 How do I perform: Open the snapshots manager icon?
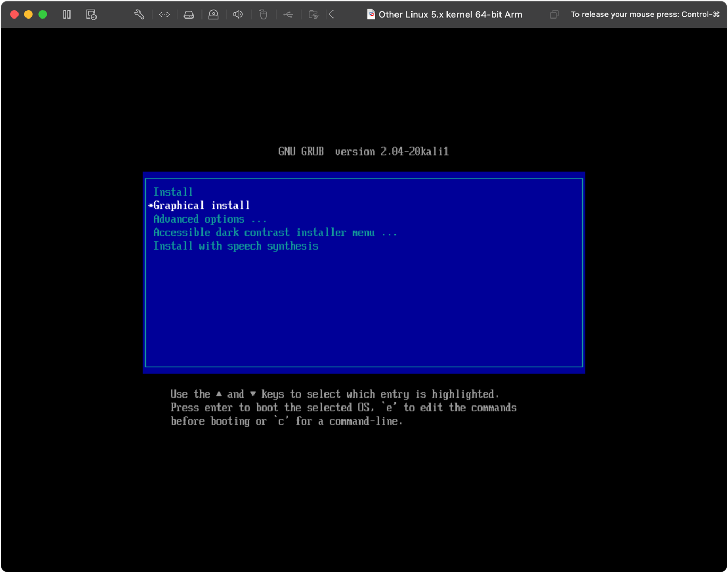pos(91,14)
